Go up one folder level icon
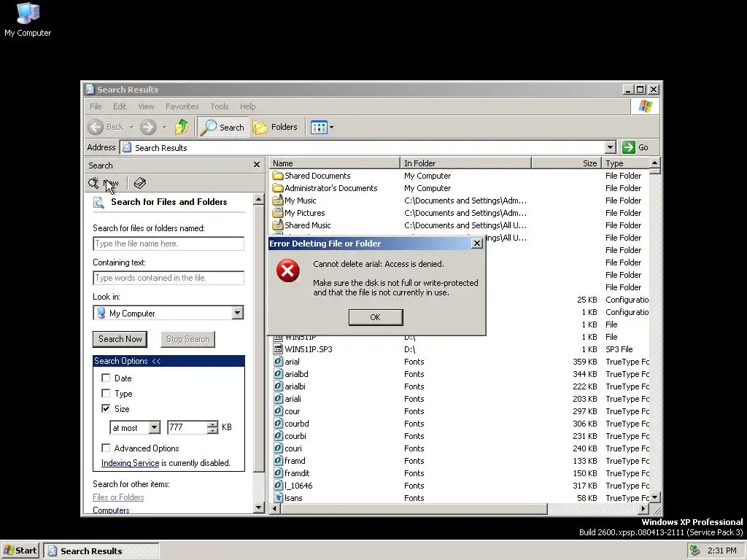 click(182, 127)
